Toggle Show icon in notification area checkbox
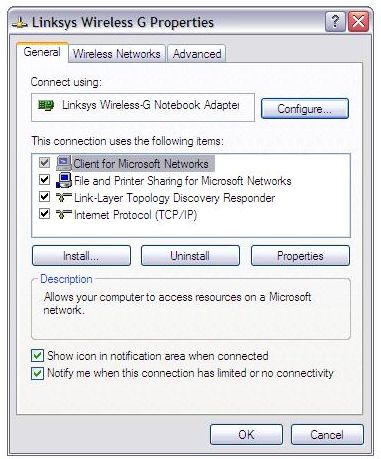This screenshot has width=381, height=459. [37, 356]
